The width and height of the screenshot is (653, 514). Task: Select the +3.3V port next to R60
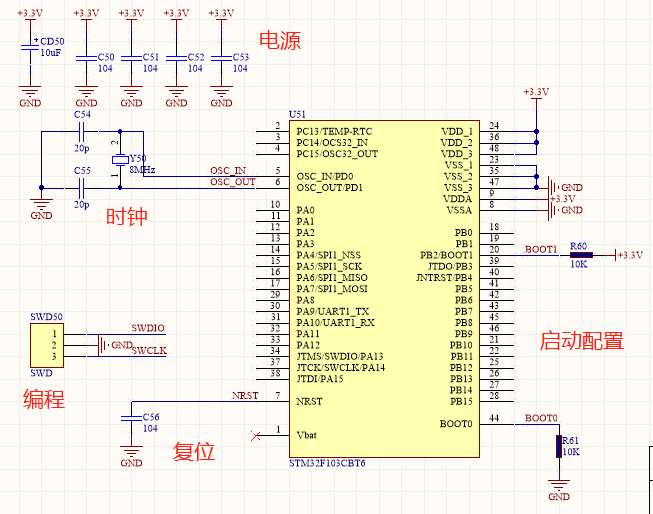(629, 255)
